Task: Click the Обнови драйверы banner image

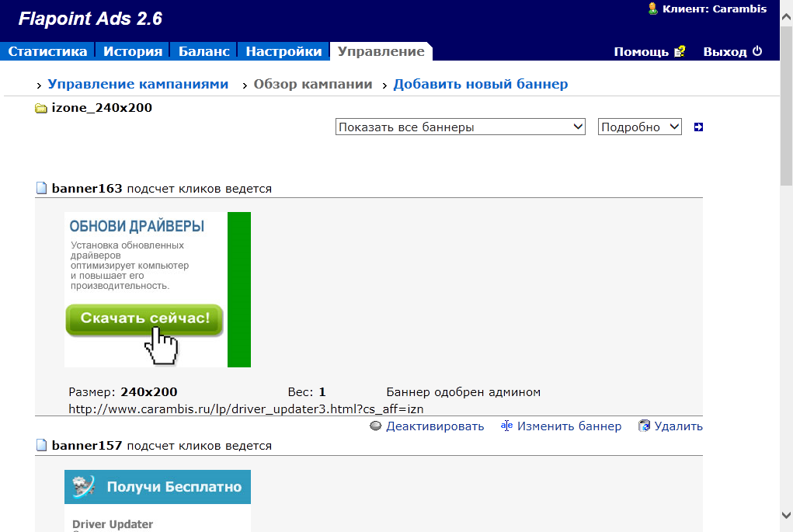Action: coord(158,289)
